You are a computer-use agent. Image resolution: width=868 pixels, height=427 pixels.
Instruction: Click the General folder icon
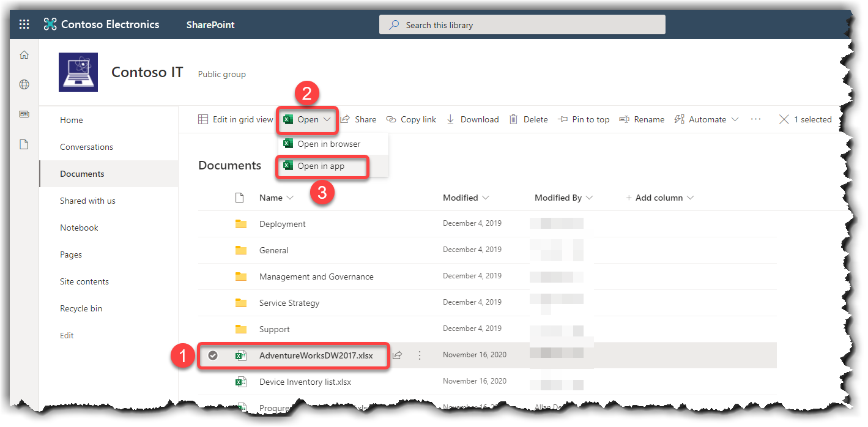click(241, 250)
